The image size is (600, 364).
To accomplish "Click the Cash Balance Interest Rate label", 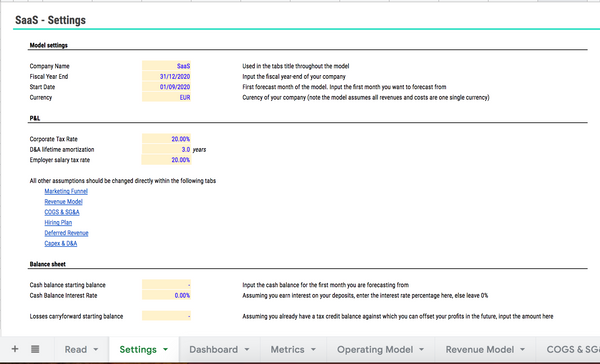I will tap(63, 295).
